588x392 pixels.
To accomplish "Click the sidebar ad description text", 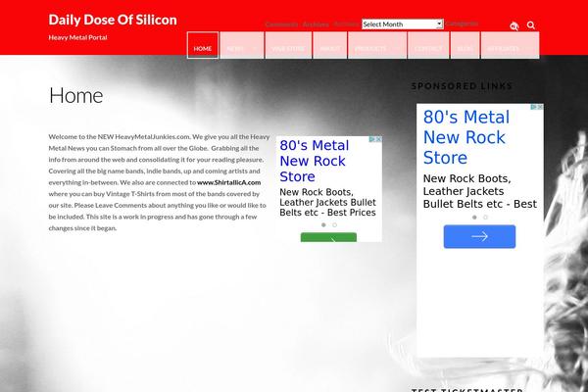I will 480,191.
